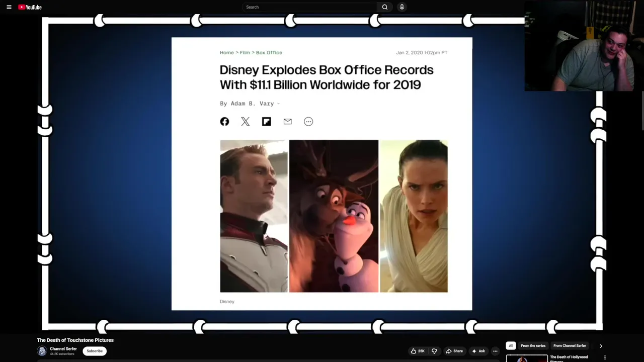Start voice search with microphone icon
Screen dimensions: 644x362
pyautogui.click(x=401, y=7)
